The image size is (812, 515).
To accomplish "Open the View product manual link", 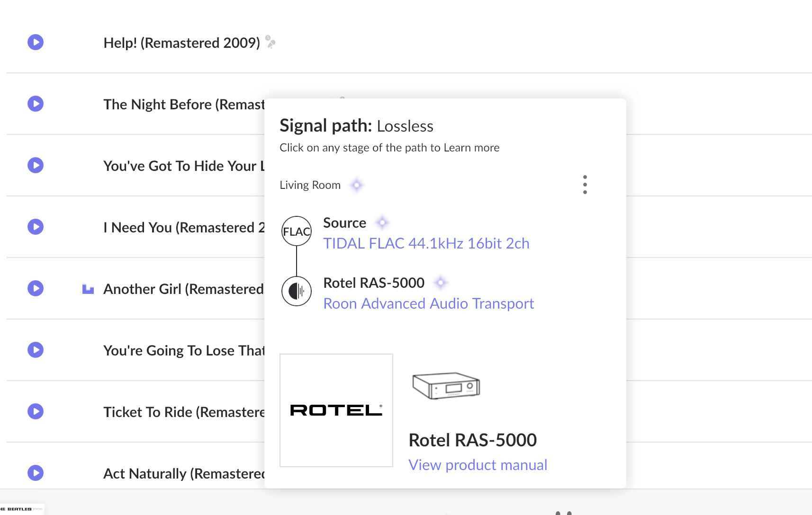I will (478, 465).
